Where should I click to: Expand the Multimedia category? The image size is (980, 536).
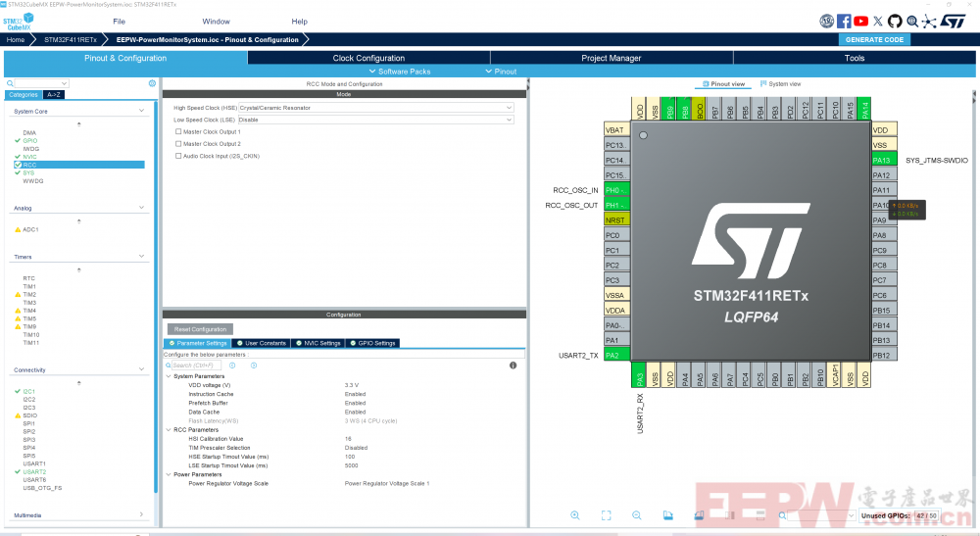tap(141, 514)
